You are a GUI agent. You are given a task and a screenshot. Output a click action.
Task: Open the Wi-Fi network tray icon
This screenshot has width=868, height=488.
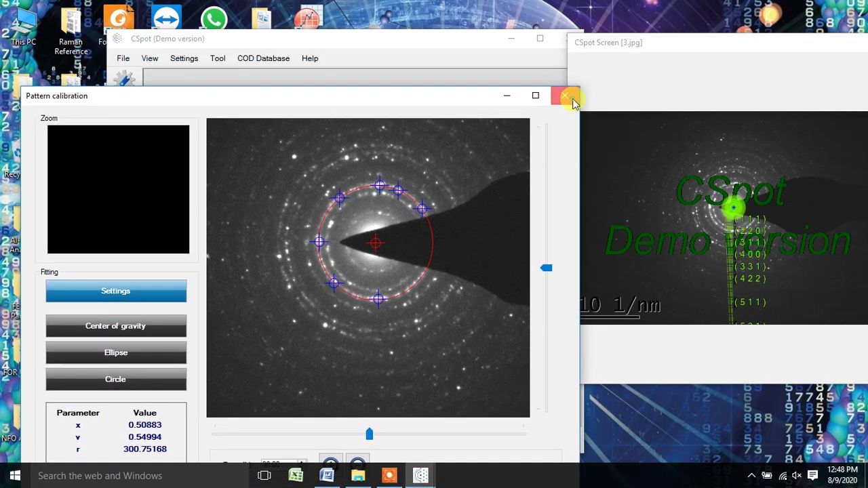783,476
